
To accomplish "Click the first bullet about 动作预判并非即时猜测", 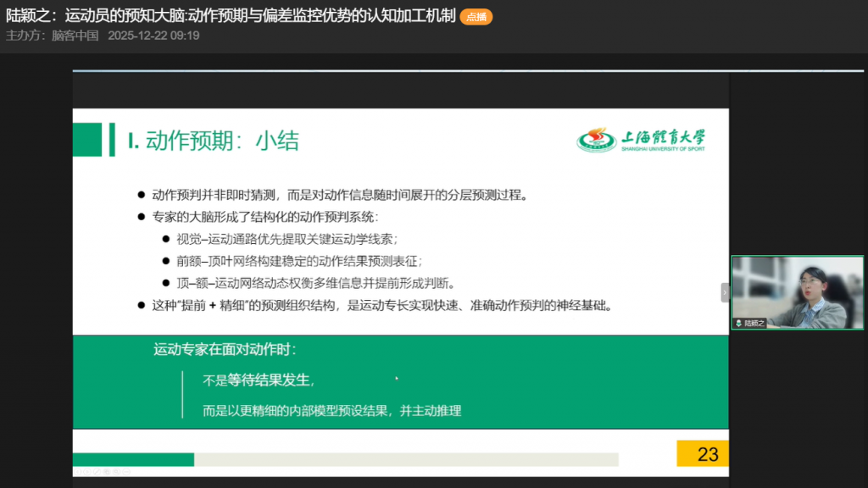I will 339,195.
